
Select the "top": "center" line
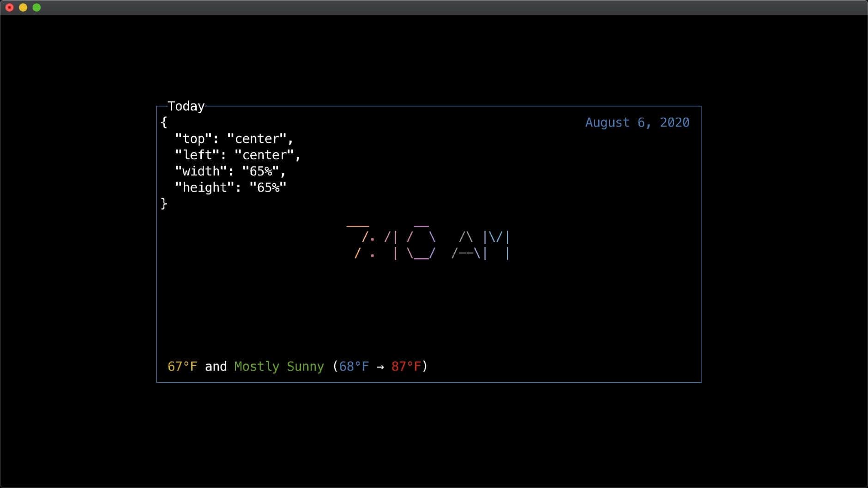click(234, 139)
